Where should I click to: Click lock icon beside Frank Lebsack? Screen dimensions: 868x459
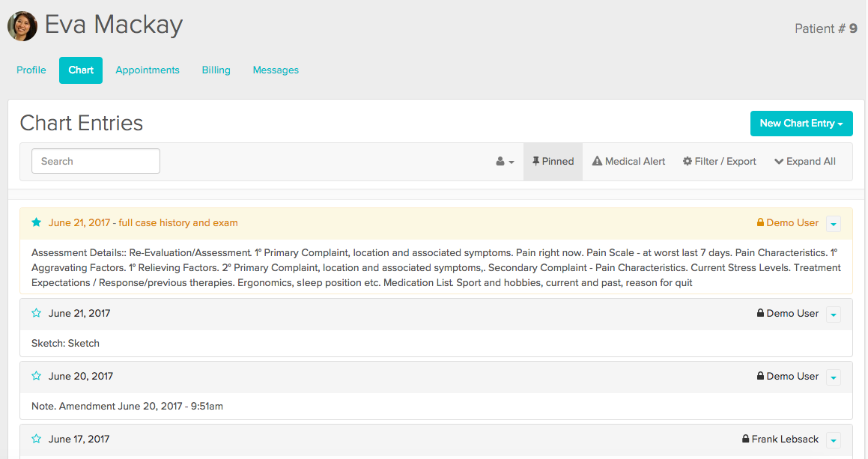pyautogui.click(x=745, y=439)
